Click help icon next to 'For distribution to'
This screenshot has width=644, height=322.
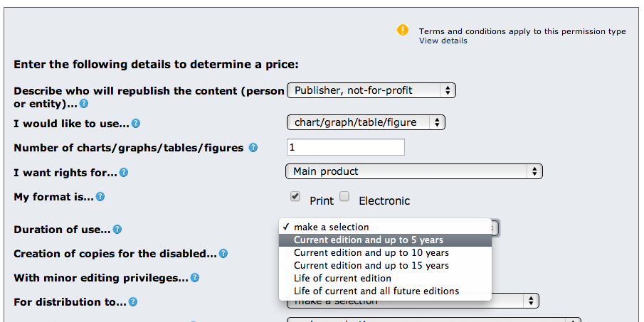tap(132, 302)
